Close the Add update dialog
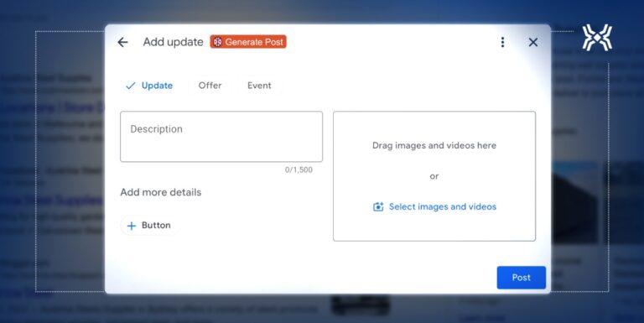The width and height of the screenshot is (644, 323). tap(533, 42)
